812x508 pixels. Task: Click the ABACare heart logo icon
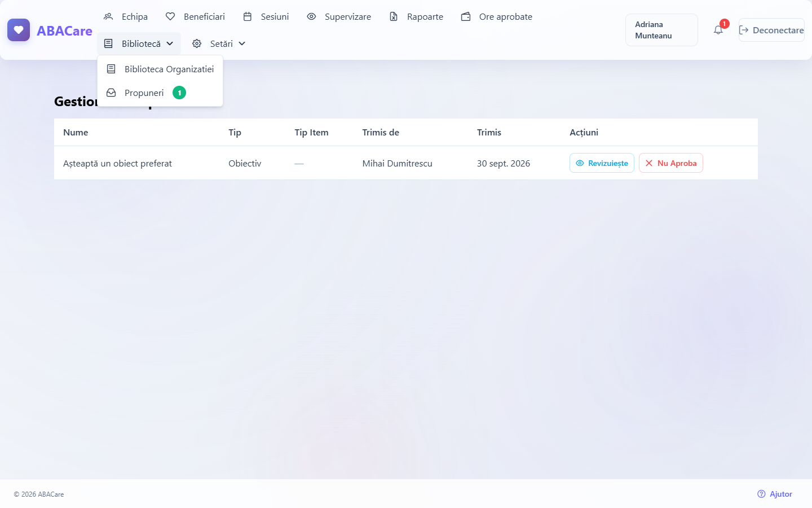pos(19,30)
